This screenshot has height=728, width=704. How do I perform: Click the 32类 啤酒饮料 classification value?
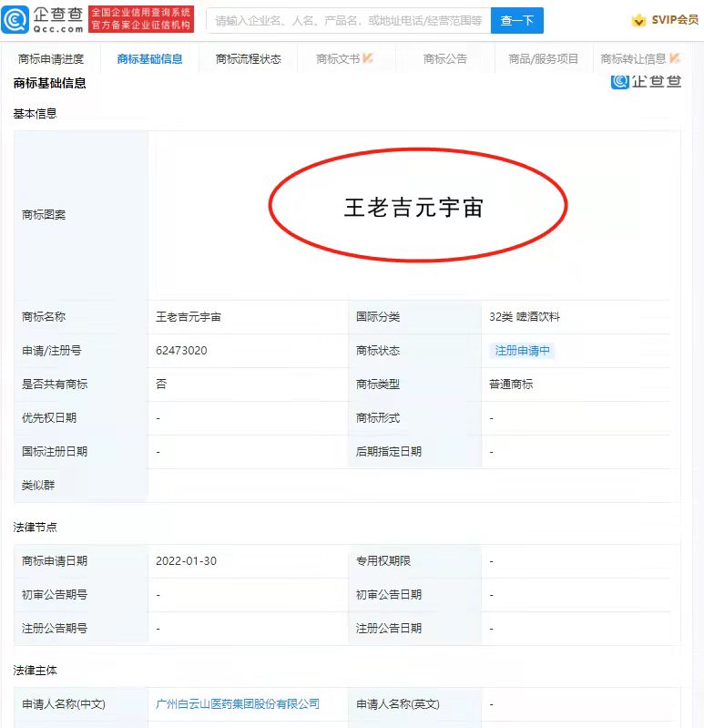point(525,317)
